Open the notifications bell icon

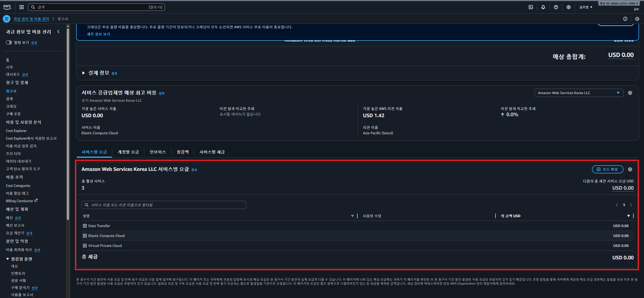543,7
